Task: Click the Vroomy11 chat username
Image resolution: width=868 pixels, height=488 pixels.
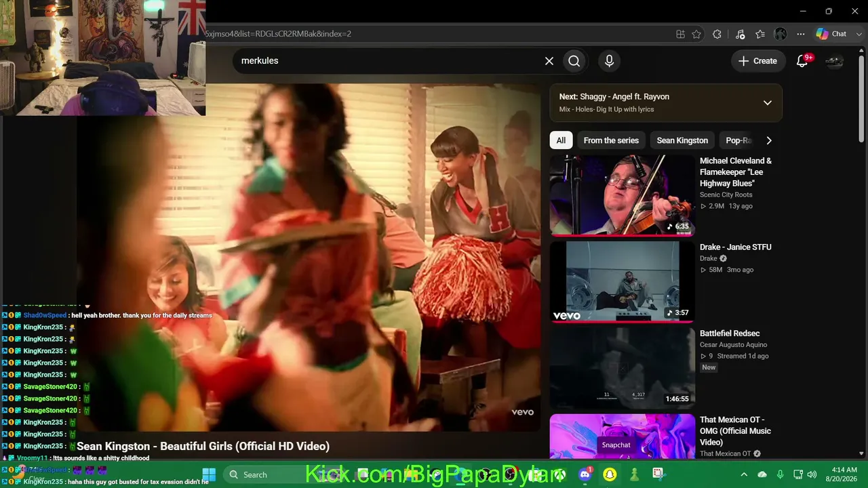Action: (x=32, y=458)
